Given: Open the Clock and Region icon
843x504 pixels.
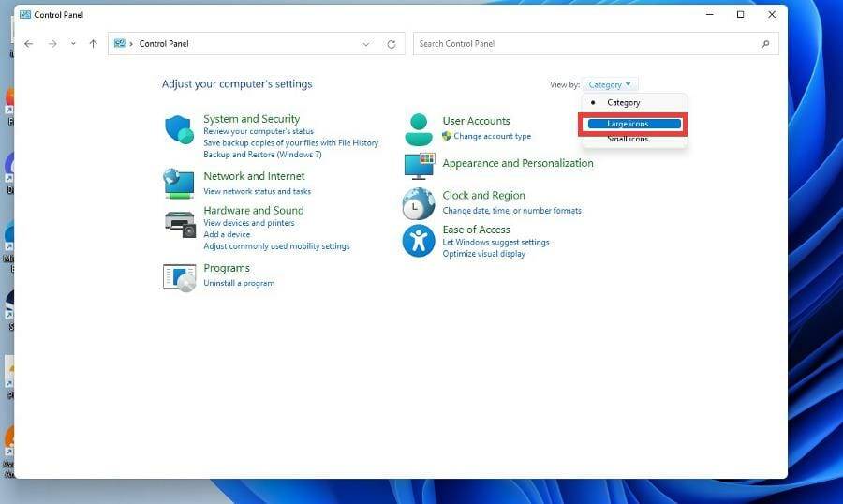Looking at the screenshot, I should pos(419,203).
